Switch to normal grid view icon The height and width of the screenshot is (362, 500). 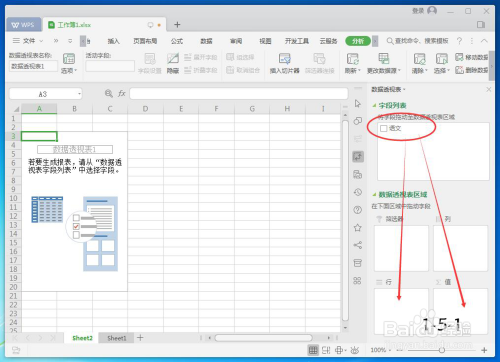(x=313, y=350)
